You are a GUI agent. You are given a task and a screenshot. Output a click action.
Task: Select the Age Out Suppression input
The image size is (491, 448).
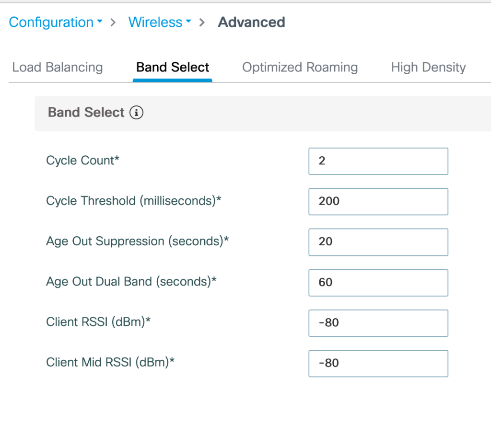(x=378, y=242)
